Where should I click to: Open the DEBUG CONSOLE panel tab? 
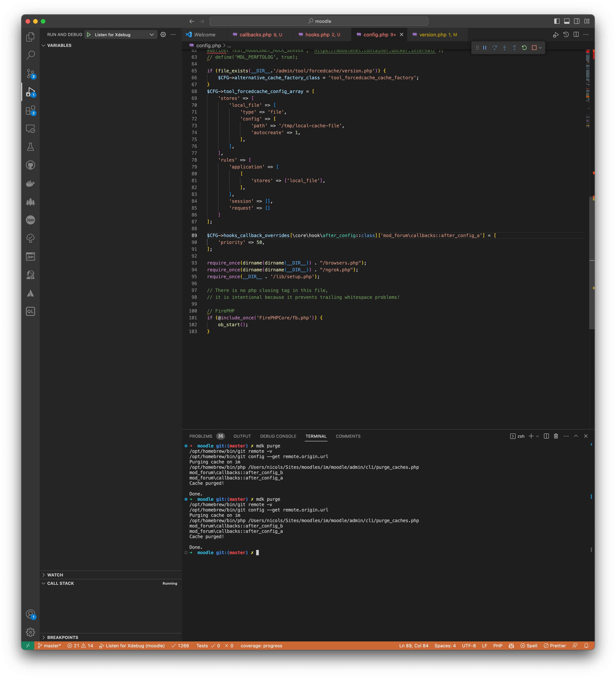[278, 436]
